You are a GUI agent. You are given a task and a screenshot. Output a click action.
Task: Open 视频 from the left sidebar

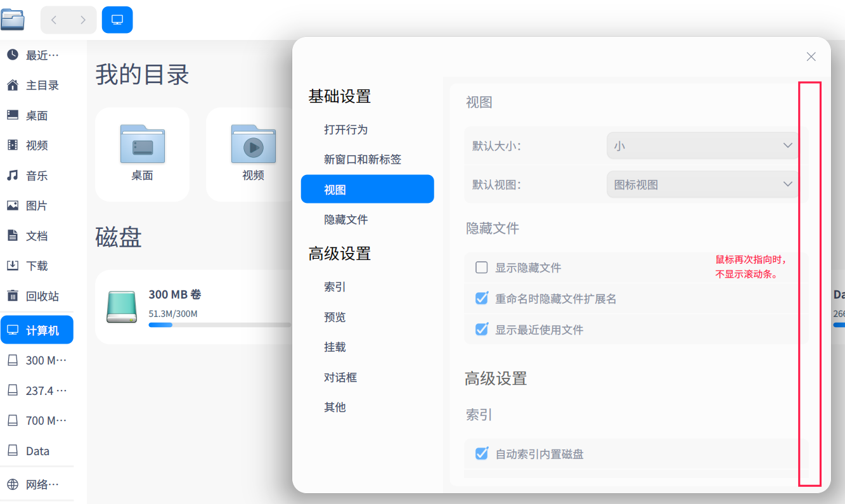(x=37, y=145)
